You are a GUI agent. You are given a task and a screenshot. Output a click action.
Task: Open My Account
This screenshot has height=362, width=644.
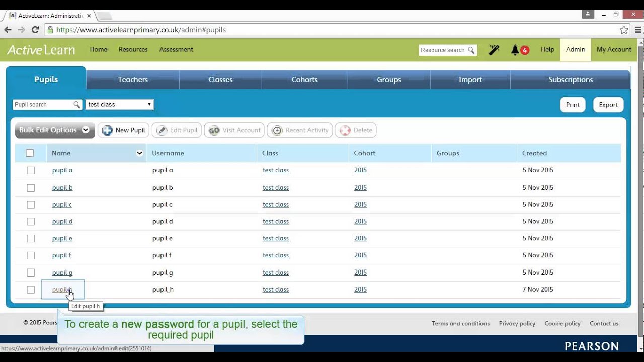click(x=614, y=50)
